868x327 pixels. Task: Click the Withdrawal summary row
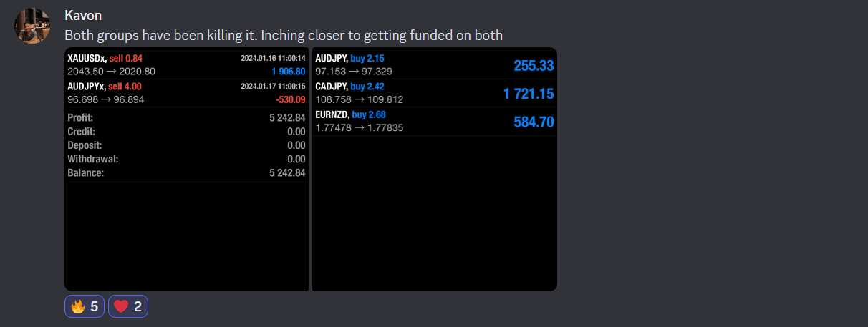pyautogui.click(x=186, y=159)
